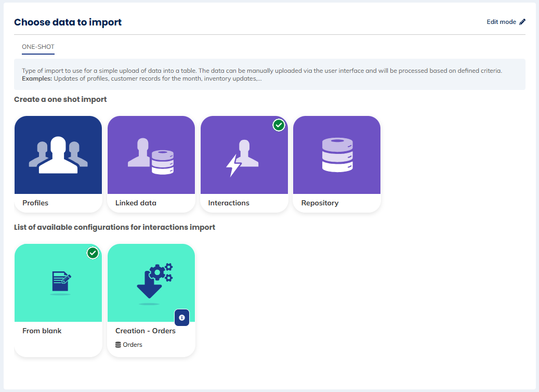Pick the From blank document icon
The height and width of the screenshot is (392, 539).
point(61,282)
